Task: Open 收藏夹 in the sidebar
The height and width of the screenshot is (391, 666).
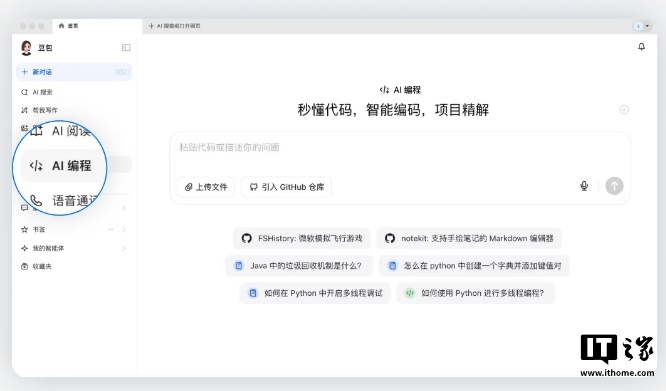Action: point(42,266)
